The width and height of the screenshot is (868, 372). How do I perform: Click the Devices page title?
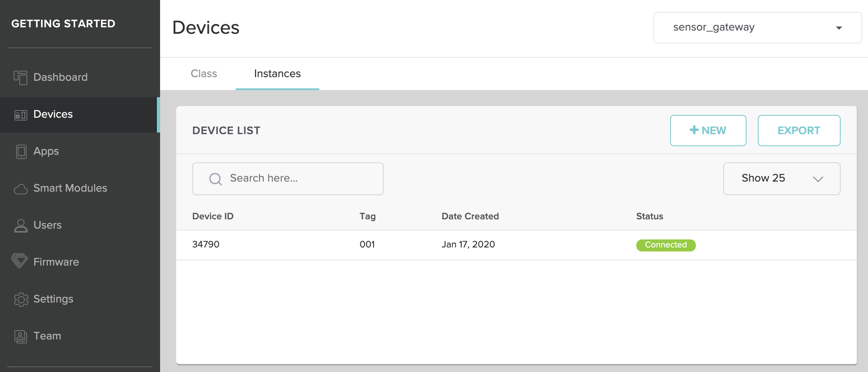click(206, 28)
